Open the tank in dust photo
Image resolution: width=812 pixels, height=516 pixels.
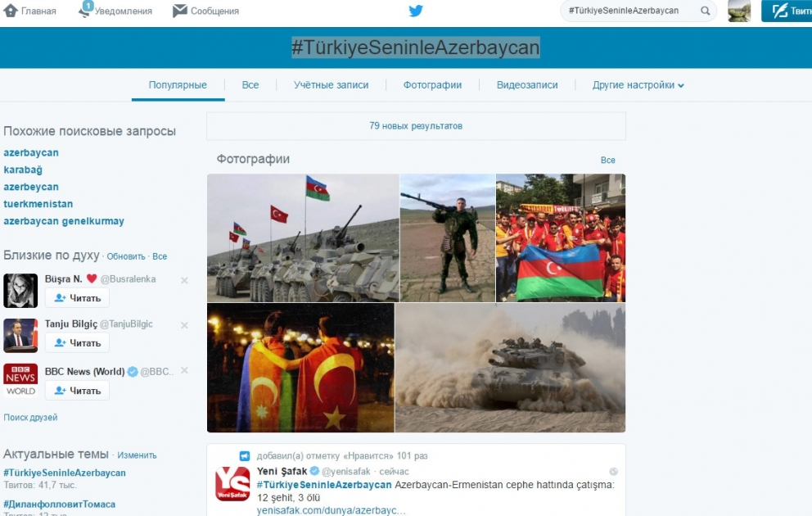pos(510,368)
